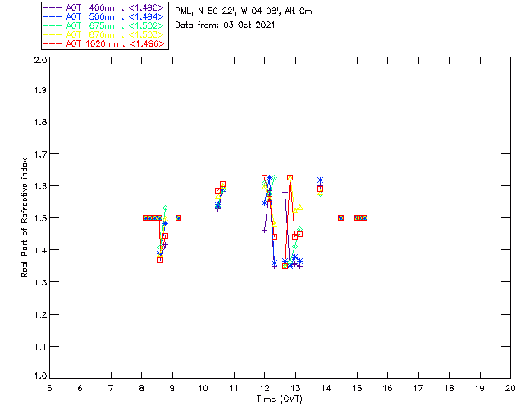Screen dimensions: 525x420
Task: Click the x-axis label 9
Action: [172, 388]
